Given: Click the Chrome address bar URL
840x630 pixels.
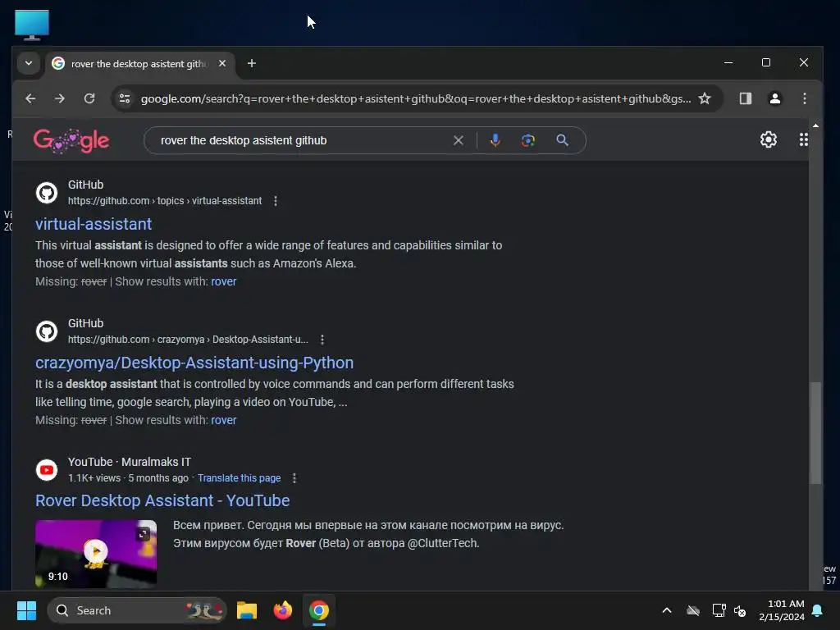Looking at the screenshot, I should point(416,98).
